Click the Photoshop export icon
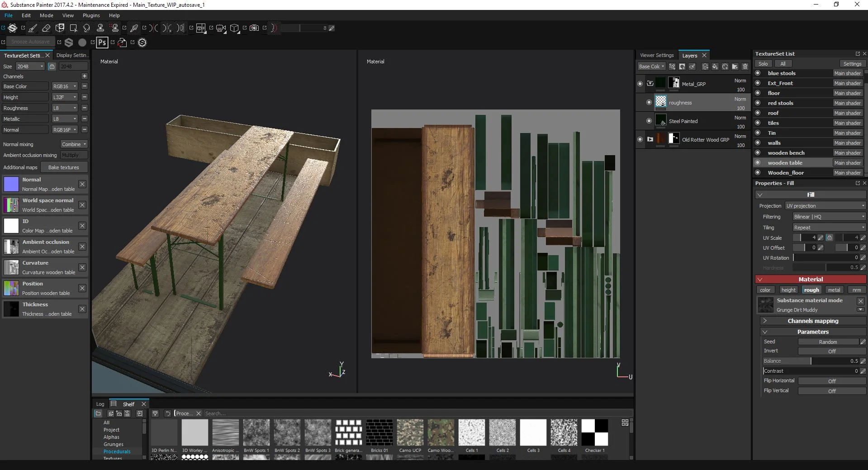868x470 pixels. click(102, 43)
